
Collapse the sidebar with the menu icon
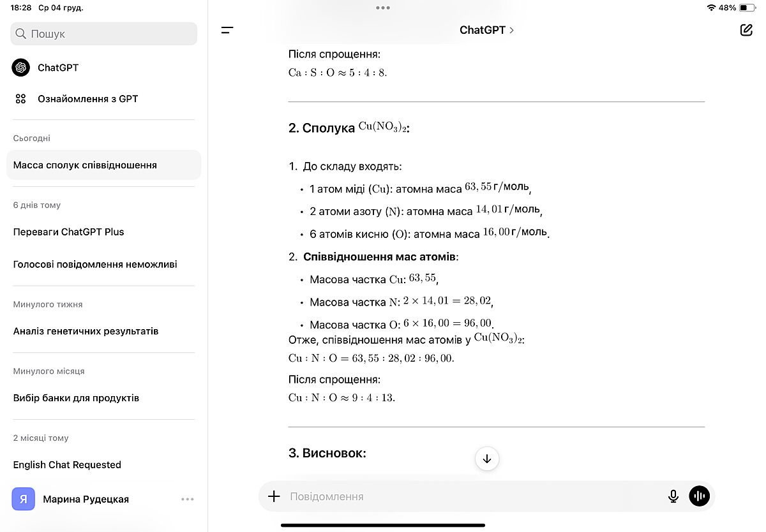(x=227, y=30)
